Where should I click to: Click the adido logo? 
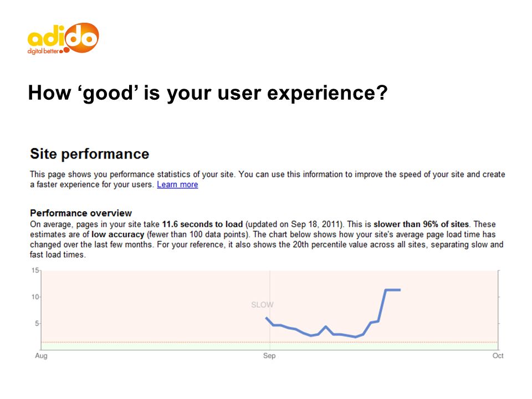click(63, 38)
